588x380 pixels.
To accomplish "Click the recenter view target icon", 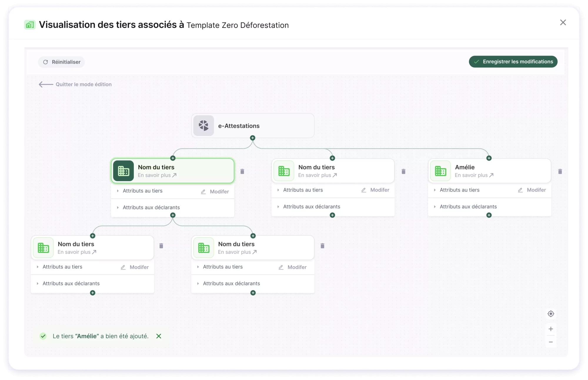I will coord(551,314).
